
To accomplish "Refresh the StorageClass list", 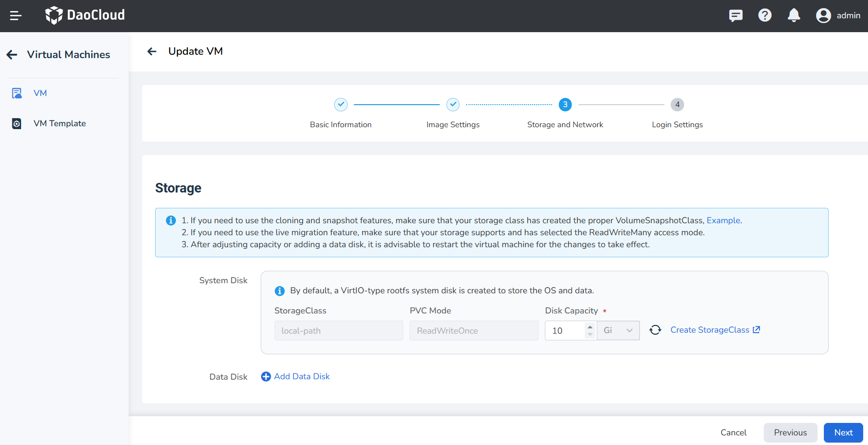I will [x=655, y=330].
